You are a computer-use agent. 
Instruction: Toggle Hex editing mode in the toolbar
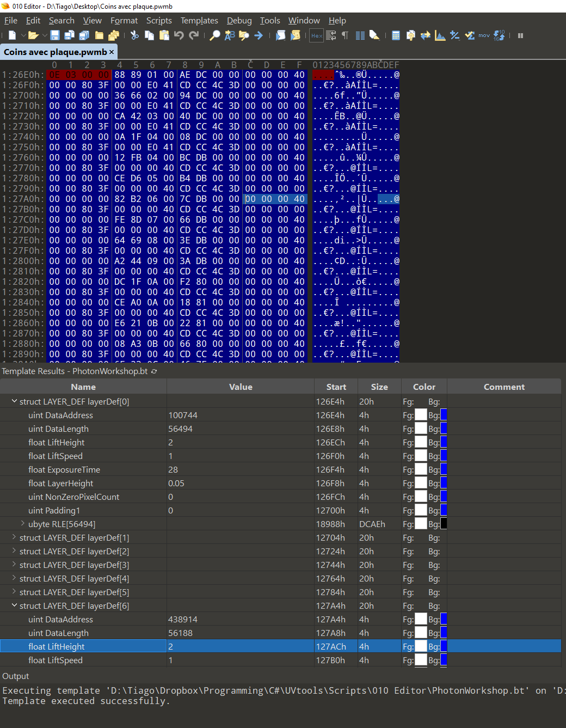point(316,35)
